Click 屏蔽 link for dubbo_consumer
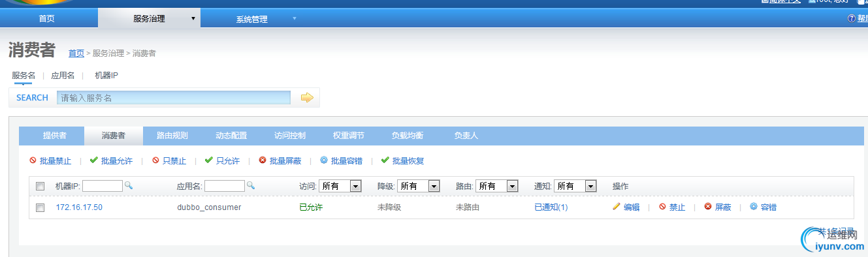The image size is (868, 257). (x=723, y=207)
